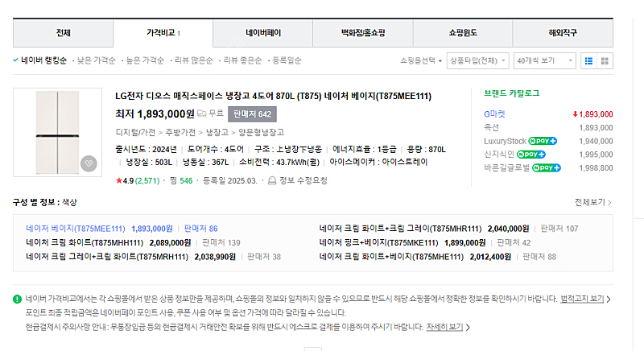Open the 40개씩 보기 dropdown
The width and height of the screenshot is (644, 351).
tap(545, 60)
